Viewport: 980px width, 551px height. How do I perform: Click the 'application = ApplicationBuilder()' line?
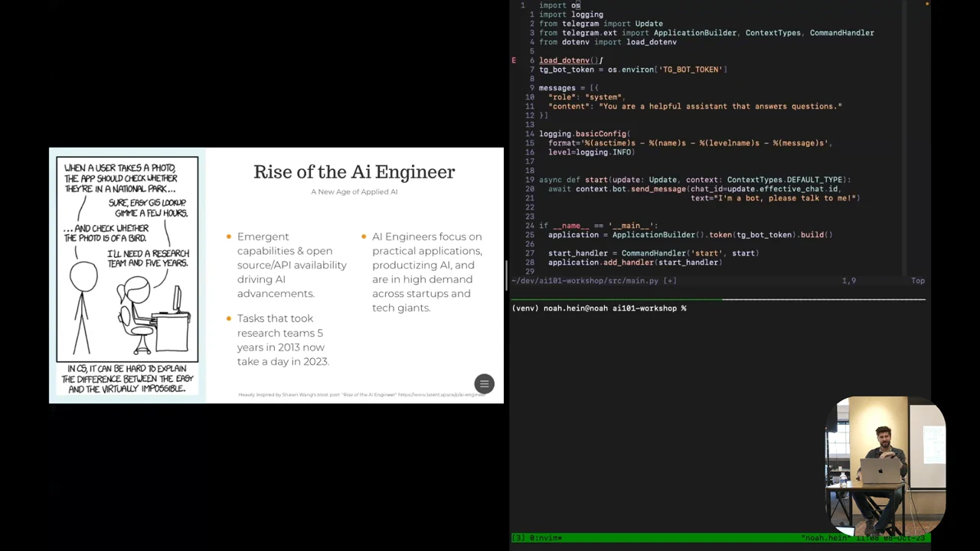coord(691,235)
